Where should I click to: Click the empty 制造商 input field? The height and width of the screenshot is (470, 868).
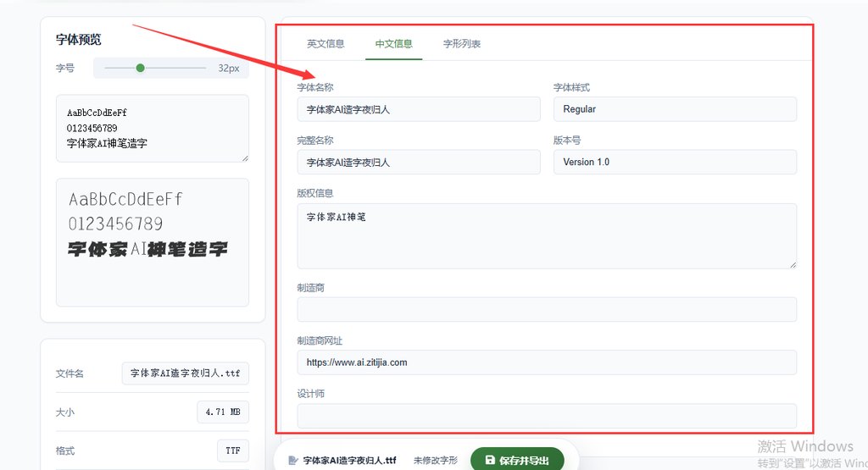(x=547, y=310)
